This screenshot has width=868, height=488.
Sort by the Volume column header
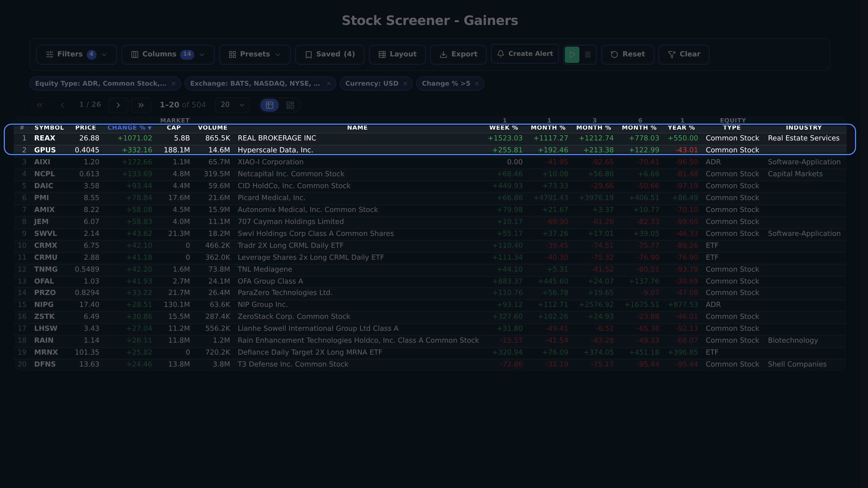(x=213, y=128)
